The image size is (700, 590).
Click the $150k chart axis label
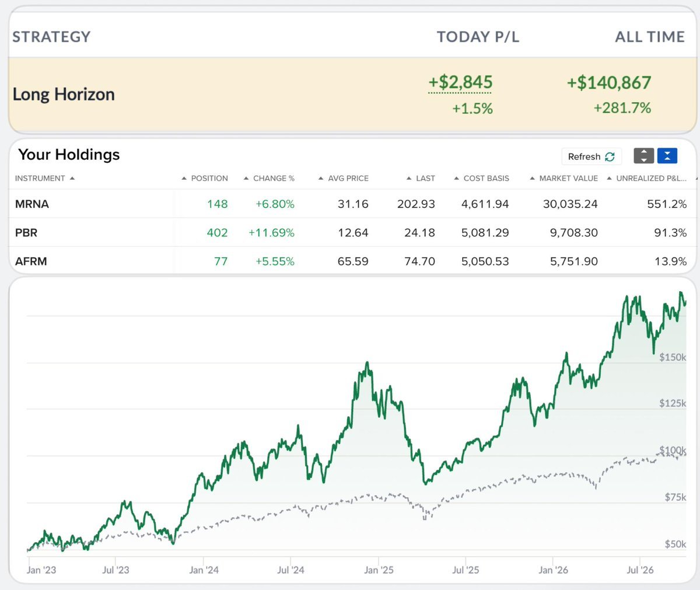(x=673, y=357)
